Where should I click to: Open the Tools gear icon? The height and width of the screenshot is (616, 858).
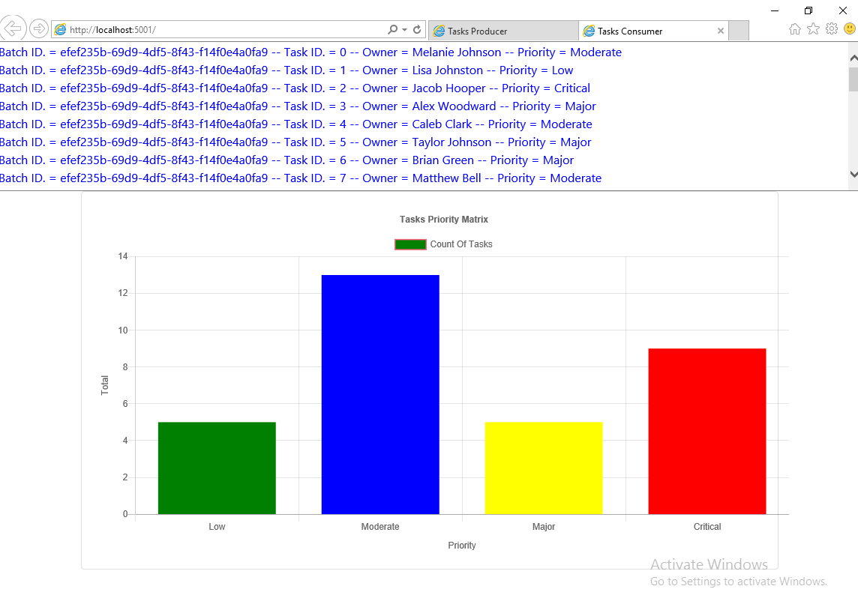(x=832, y=29)
